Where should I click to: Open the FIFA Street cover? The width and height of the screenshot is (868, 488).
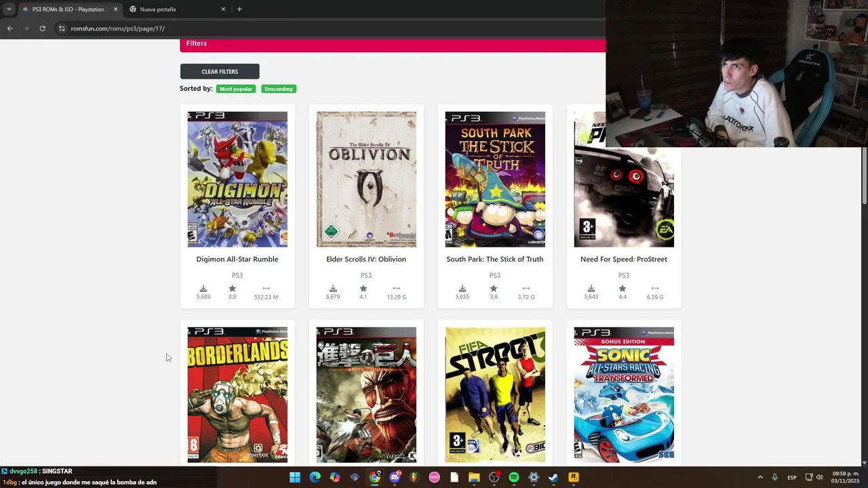click(x=495, y=395)
